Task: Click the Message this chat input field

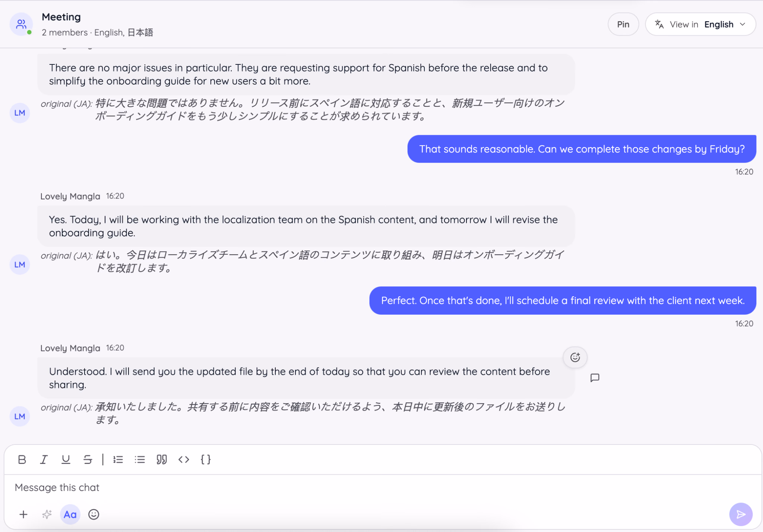Action: click(x=383, y=488)
